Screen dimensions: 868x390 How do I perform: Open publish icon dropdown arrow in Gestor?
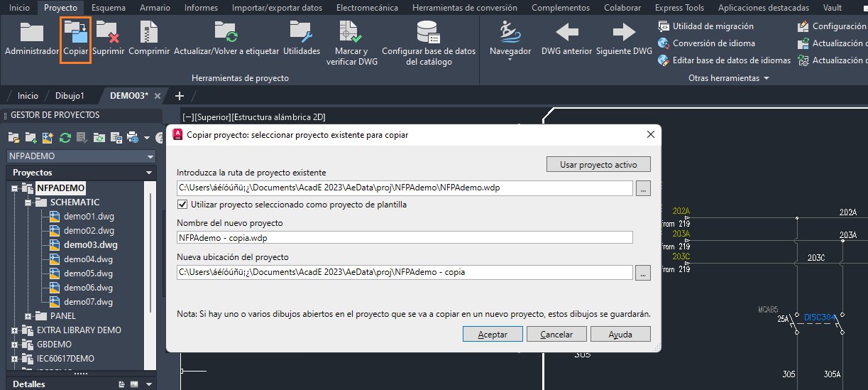[x=146, y=138]
